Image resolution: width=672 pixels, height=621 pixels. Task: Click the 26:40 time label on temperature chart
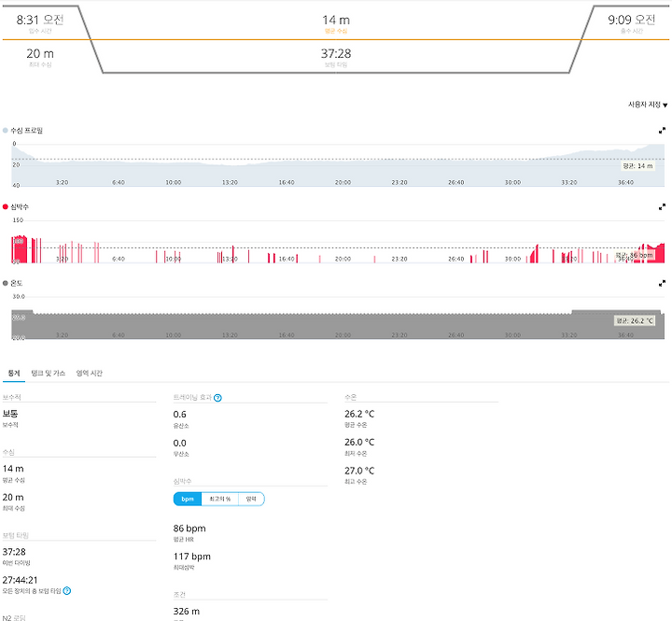click(456, 335)
